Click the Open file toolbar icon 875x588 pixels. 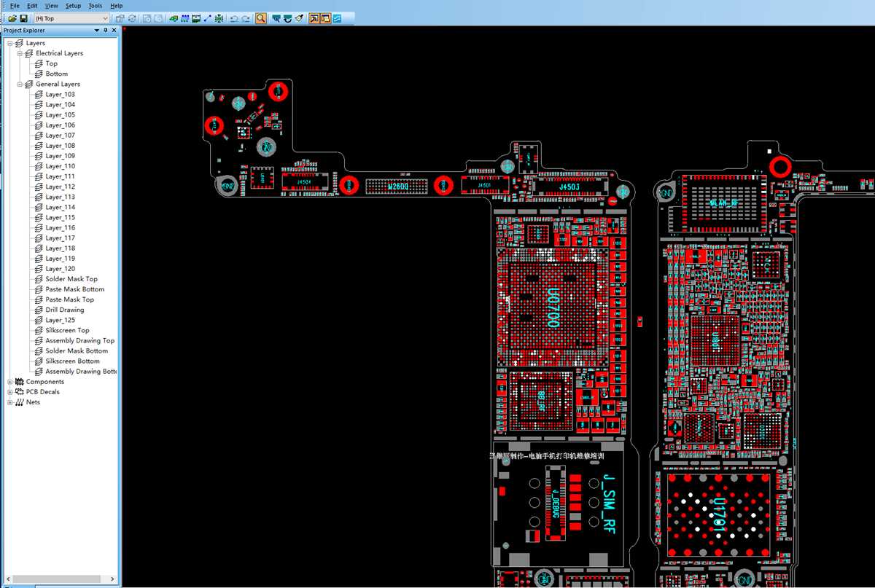tap(12, 18)
